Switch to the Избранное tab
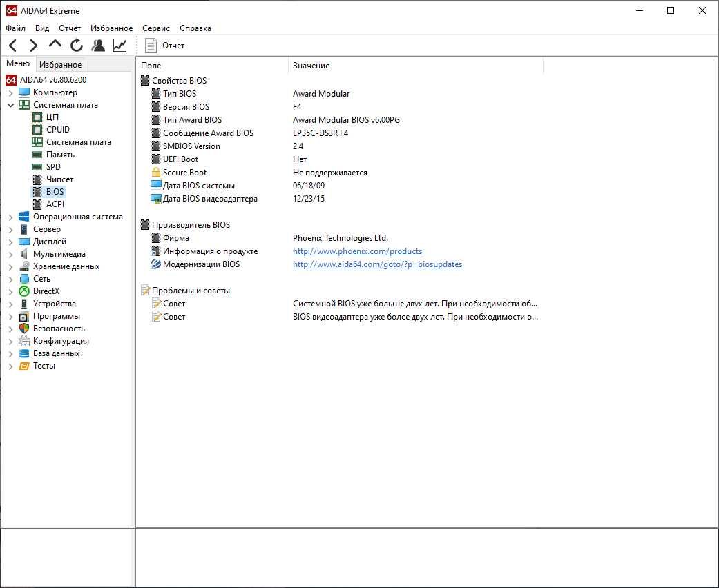This screenshot has width=719, height=588. pos(61,65)
